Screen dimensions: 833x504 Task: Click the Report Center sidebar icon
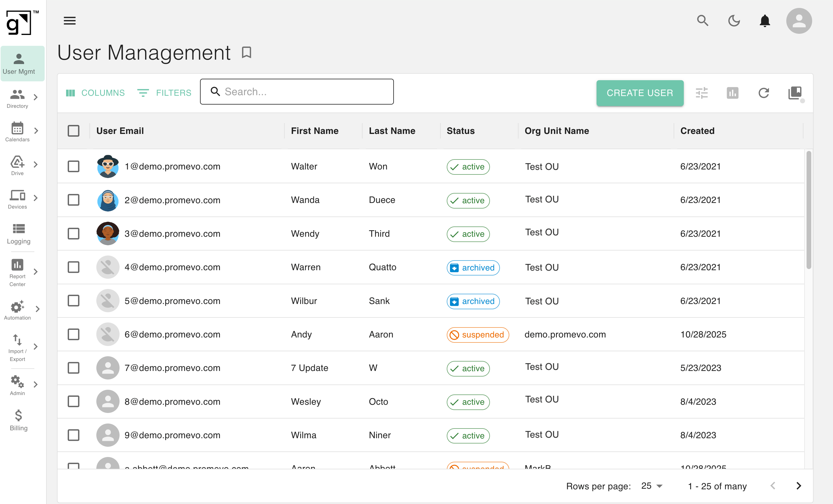[17, 265]
